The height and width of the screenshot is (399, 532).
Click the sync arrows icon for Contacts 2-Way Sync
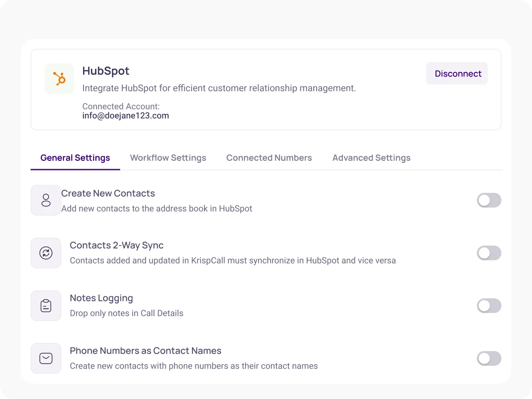(46, 253)
